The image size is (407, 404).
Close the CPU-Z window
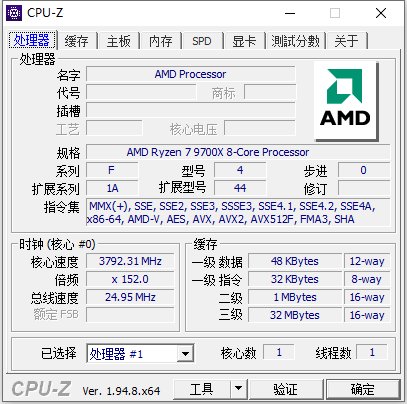click(381, 13)
